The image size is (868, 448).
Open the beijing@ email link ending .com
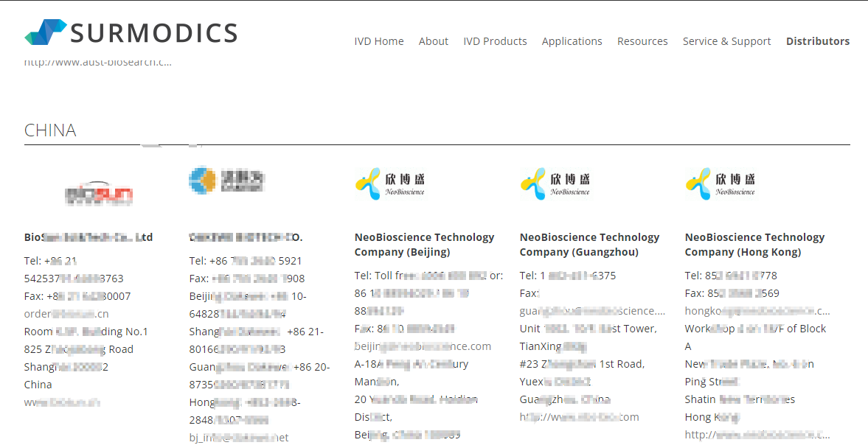(x=423, y=346)
